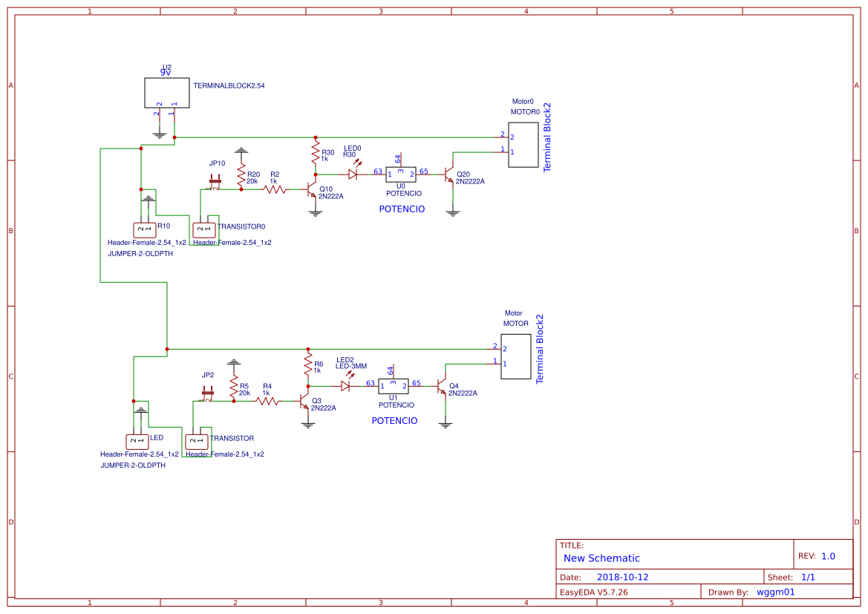Select the TRANSISTOR0 header-female connector

coord(203,229)
